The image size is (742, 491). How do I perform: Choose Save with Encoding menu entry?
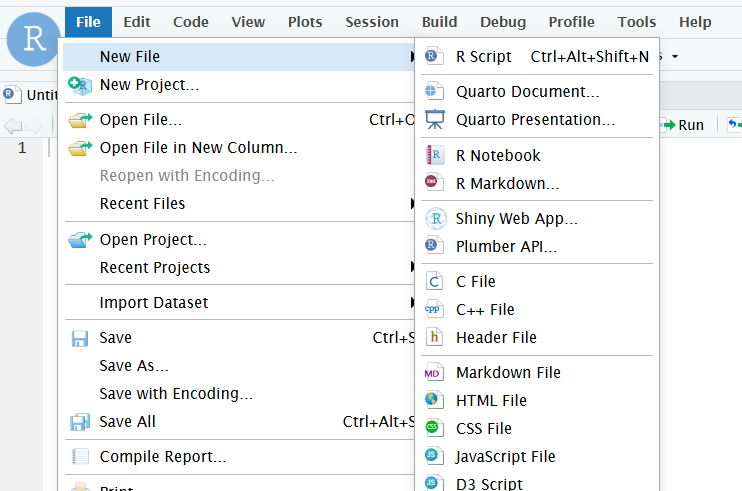(176, 394)
